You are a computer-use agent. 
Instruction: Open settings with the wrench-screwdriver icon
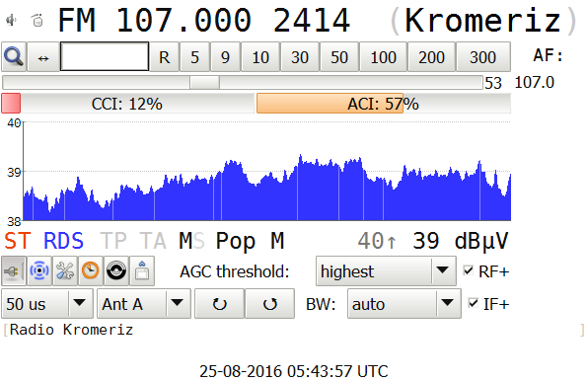[x=65, y=270]
